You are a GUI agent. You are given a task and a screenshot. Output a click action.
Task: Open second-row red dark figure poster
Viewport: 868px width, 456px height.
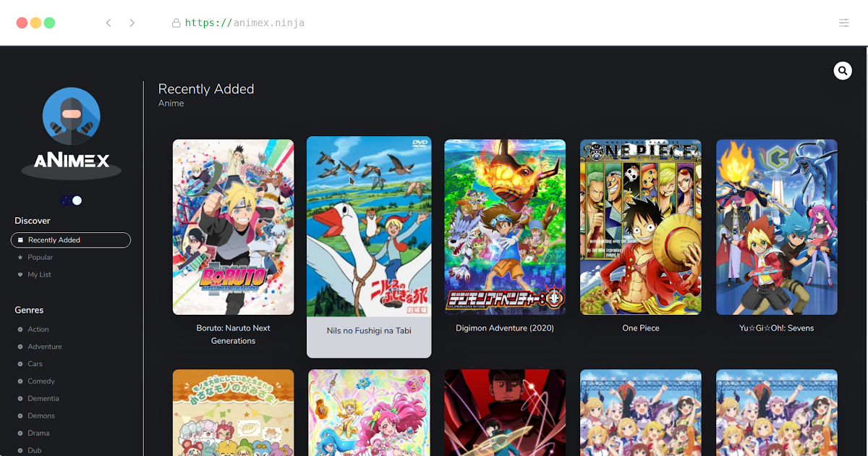pos(505,413)
